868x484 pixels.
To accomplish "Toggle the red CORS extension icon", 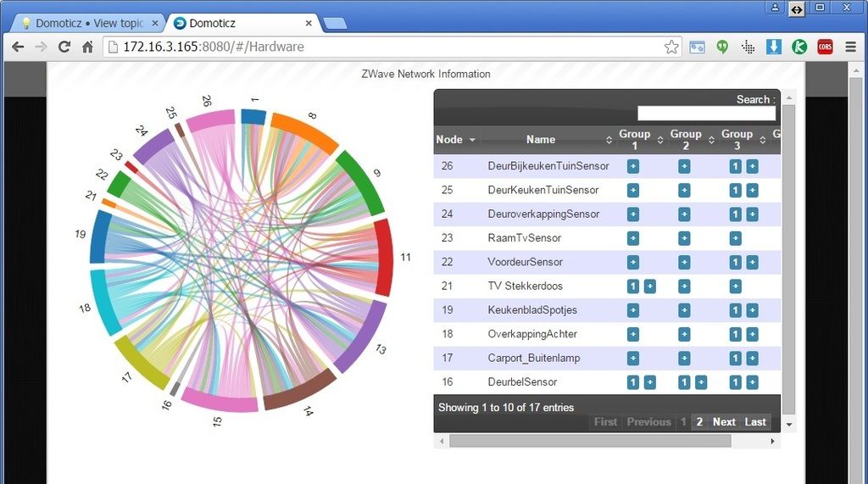I will point(825,47).
